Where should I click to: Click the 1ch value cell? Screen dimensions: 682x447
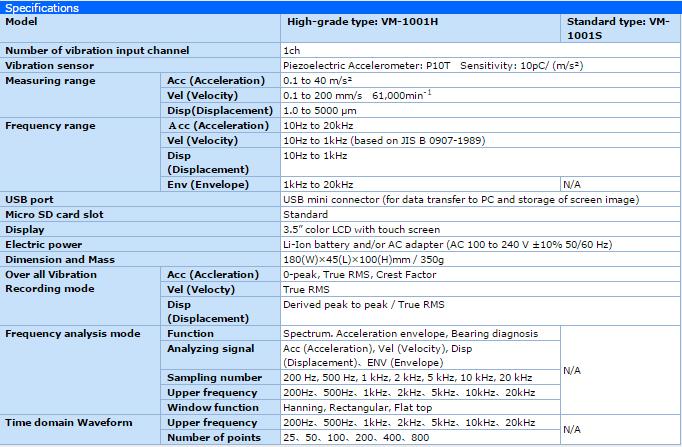(x=292, y=50)
